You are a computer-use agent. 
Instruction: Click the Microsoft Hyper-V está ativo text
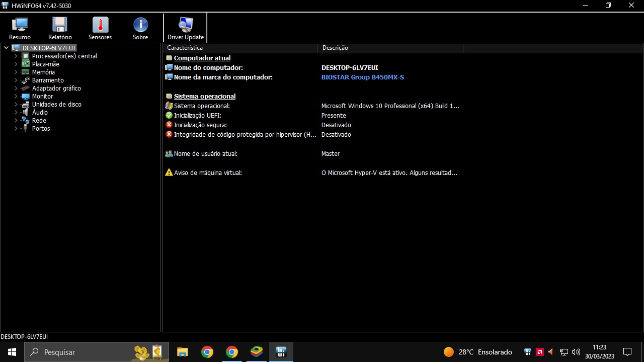389,173
